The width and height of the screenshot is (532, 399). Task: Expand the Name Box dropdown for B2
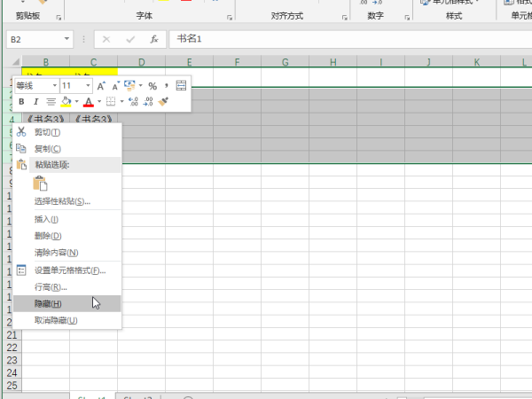coord(67,40)
